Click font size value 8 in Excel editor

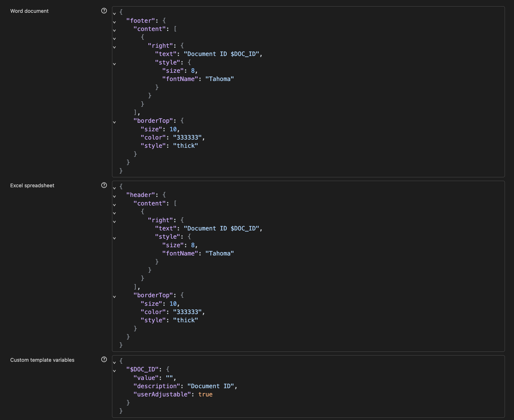coord(193,245)
